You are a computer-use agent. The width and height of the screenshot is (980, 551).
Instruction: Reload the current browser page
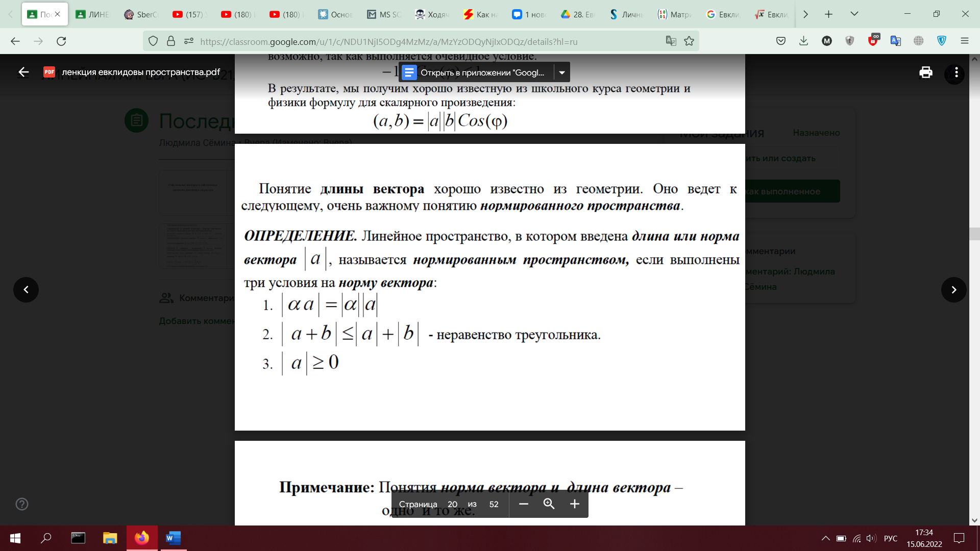[61, 41]
